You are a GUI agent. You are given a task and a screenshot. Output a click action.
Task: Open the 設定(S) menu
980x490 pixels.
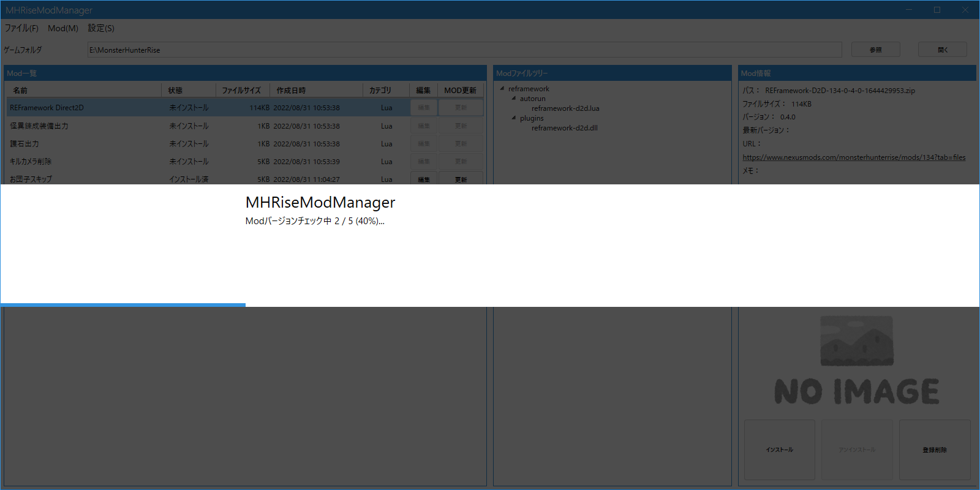pyautogui.click(x=101, y=28)
